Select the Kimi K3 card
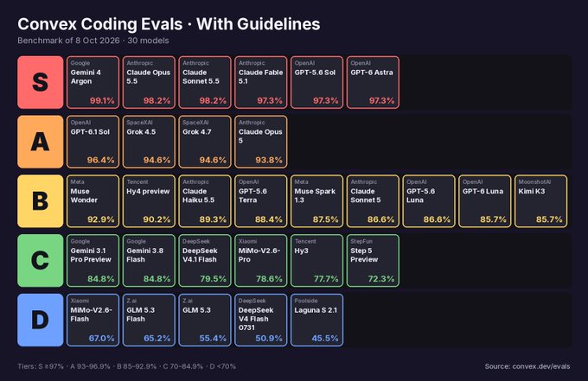588x381 pixels. coord(541,201)
